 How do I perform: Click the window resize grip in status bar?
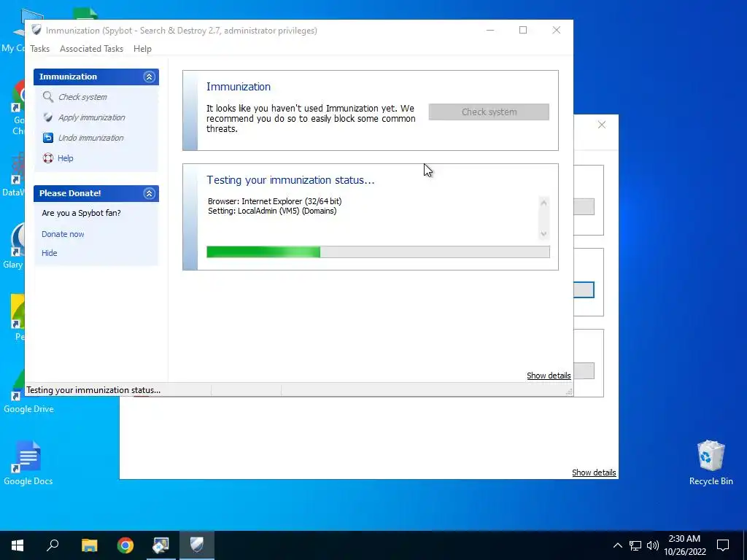pos(568,392)
